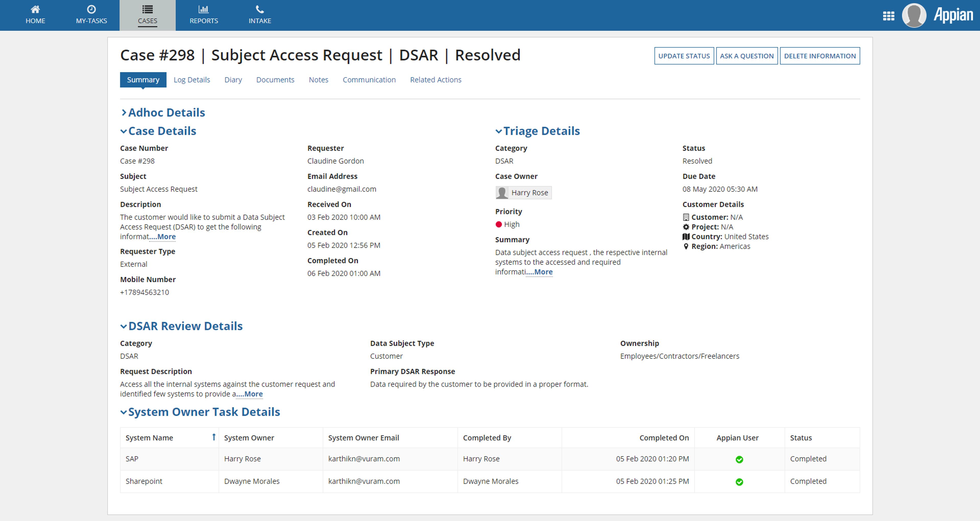Click the requester name Claudine Gordon
The image size is (980, 521).
click(x=336, y=161)
